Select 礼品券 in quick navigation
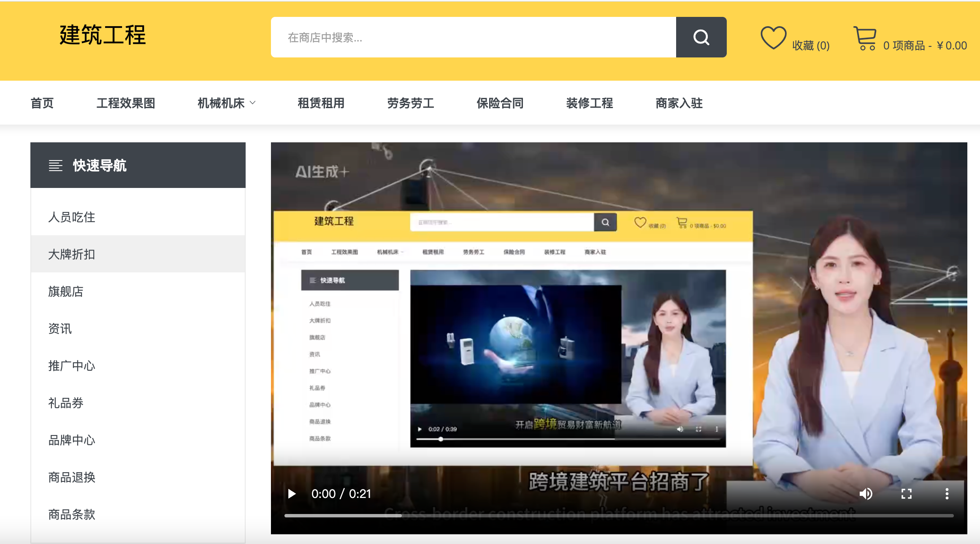980x544 pixels. click(x=138, y=403)
